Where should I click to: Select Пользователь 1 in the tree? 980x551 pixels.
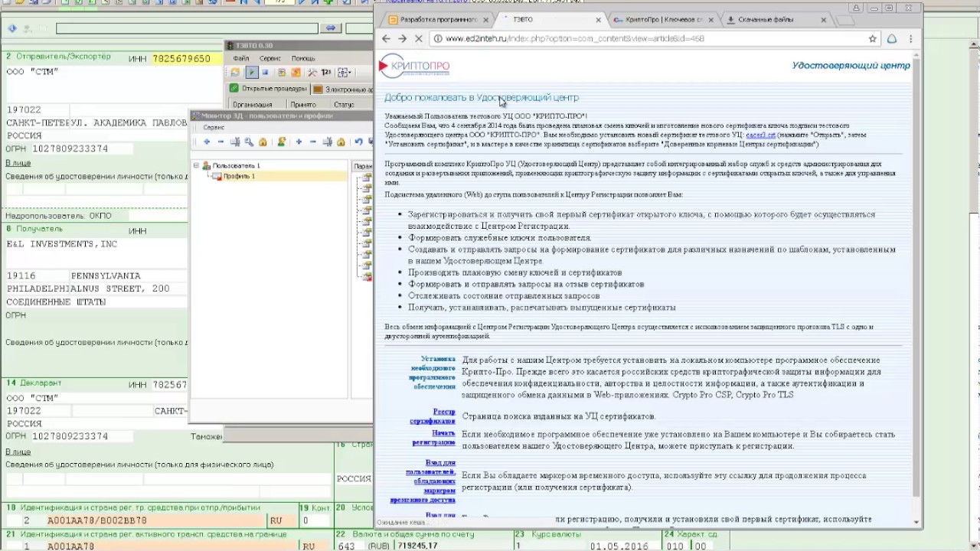pyautogui.click(x=236, y=165)
